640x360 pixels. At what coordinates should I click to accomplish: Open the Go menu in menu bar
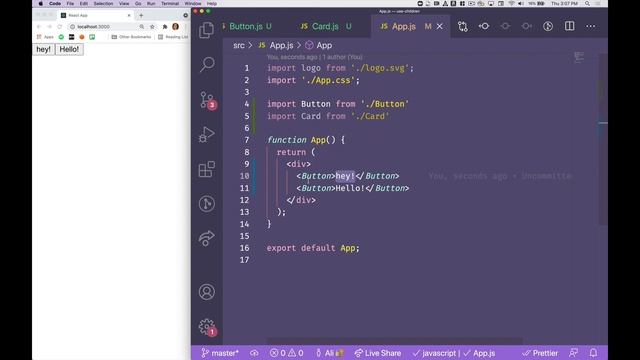[x=138, y=3]
